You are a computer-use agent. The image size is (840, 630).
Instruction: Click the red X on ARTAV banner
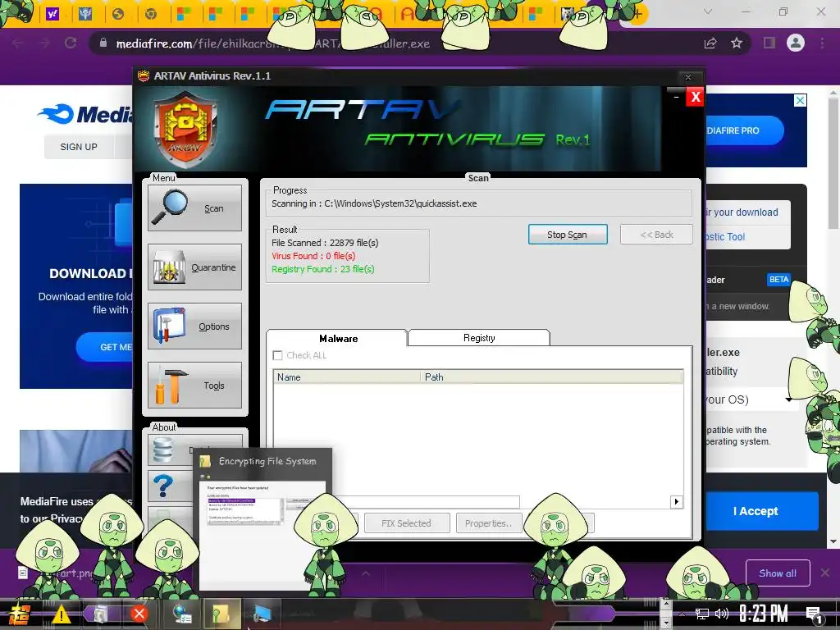coord(696,97)
